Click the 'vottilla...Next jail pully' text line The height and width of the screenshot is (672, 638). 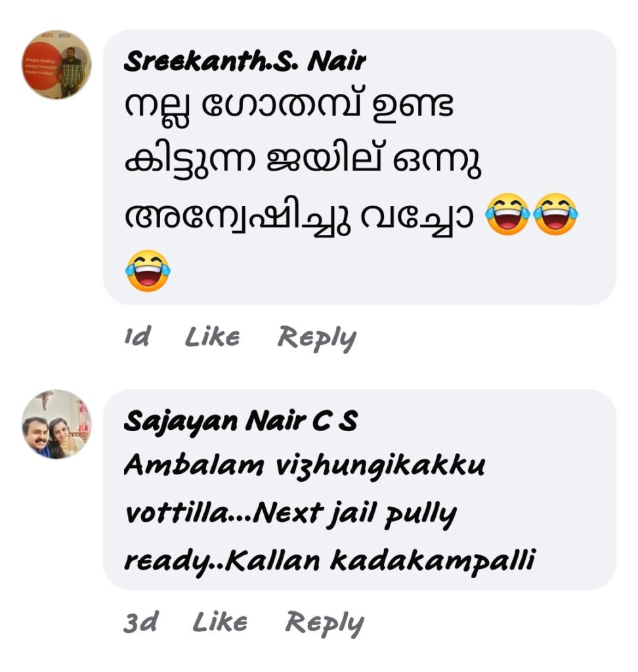coord(290,514)
